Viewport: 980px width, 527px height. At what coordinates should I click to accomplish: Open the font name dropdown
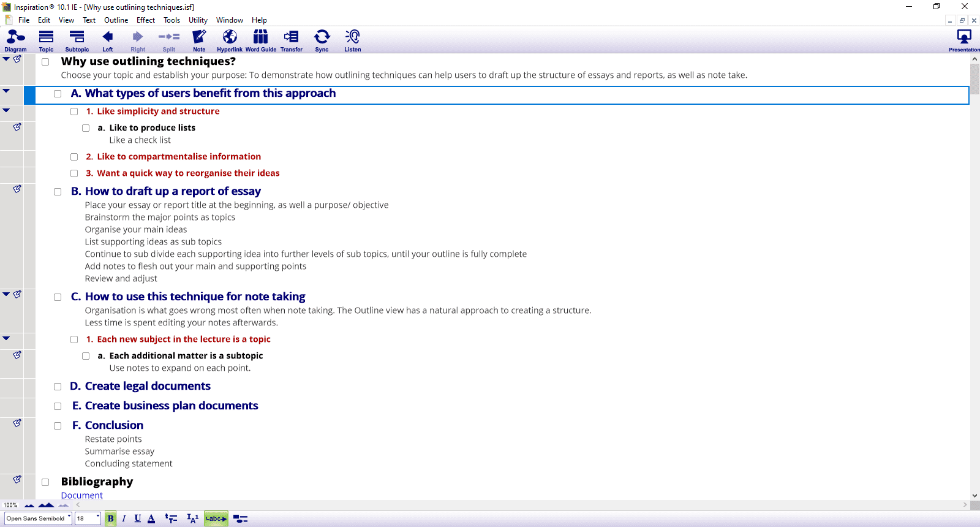tap(69, 518)
